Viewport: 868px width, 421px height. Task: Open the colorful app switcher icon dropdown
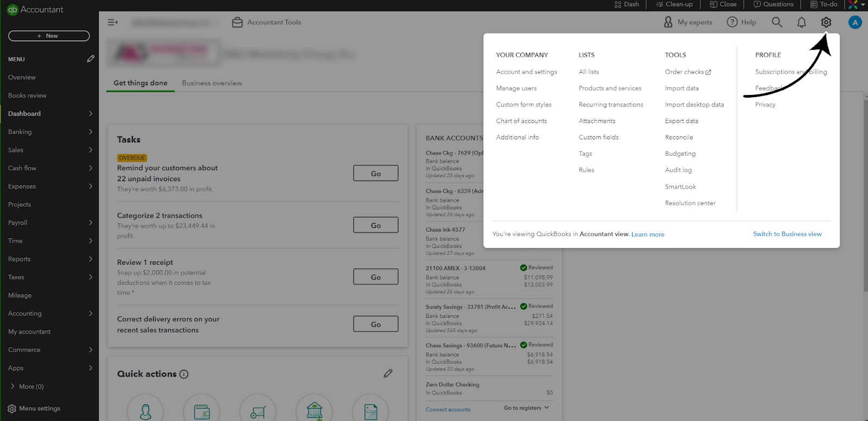tap(857, 4)
